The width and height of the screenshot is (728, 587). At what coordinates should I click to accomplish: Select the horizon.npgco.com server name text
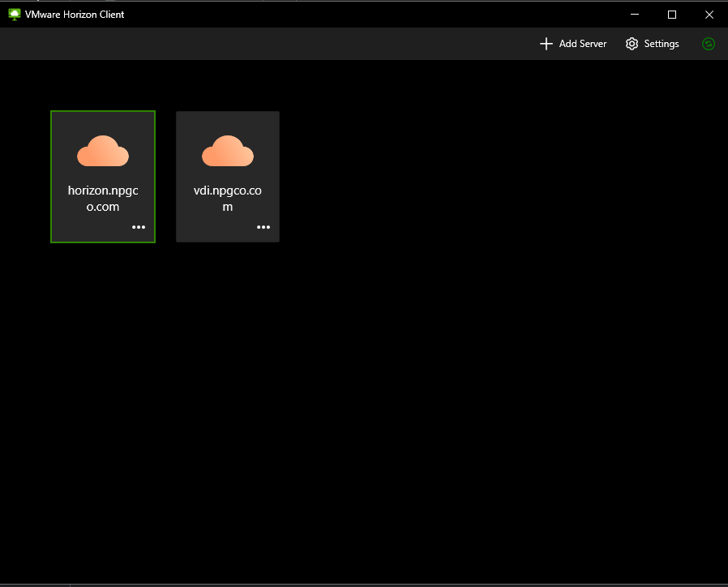103,199
